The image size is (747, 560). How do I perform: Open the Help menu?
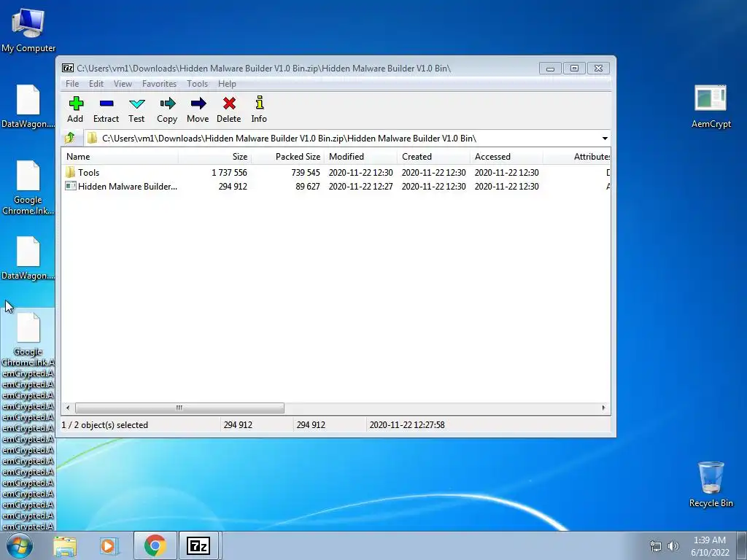(227, 84)
